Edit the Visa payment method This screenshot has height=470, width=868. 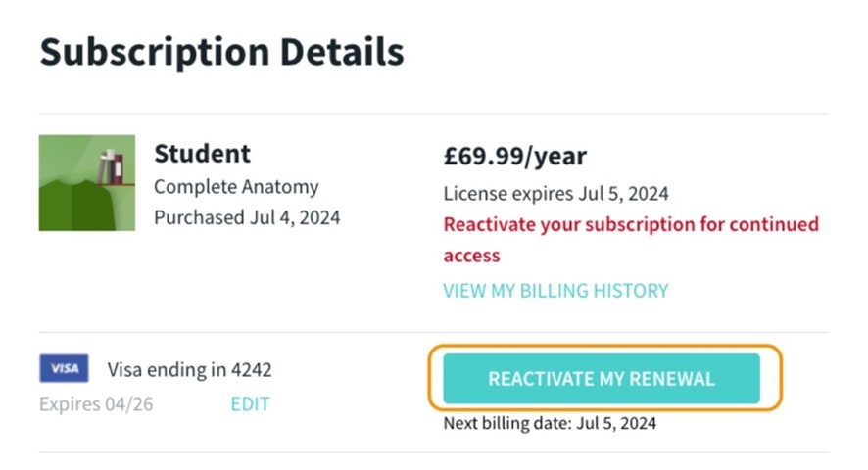pyautogui.click(x=250, y=403)
